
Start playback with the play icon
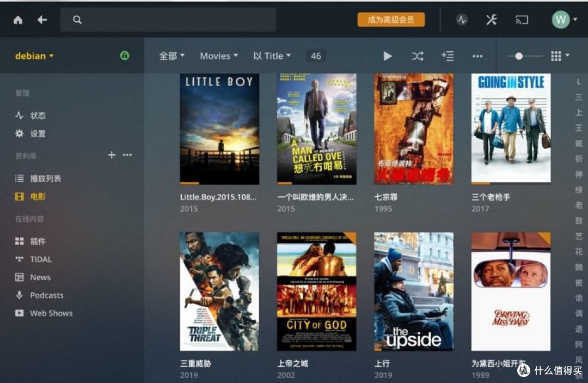pyautogui.click(x=388, y=56)
